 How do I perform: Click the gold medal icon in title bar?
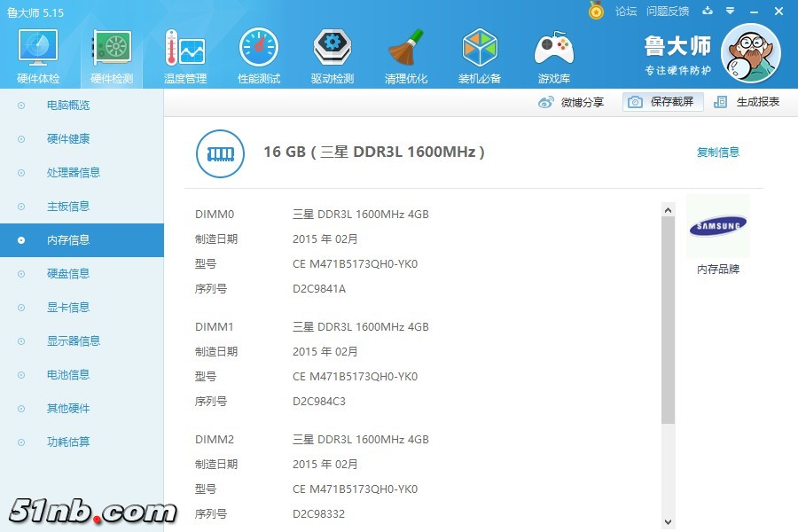[597, 11]
